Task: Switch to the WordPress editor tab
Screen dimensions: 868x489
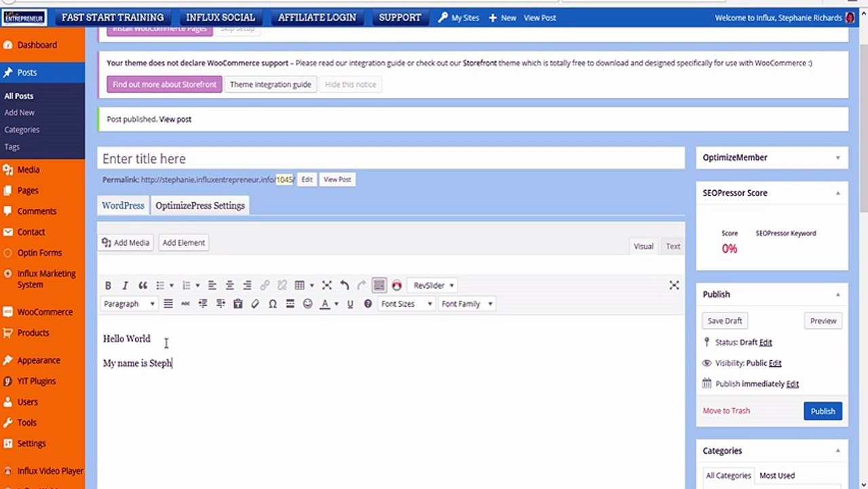Action: coord(123,205)
